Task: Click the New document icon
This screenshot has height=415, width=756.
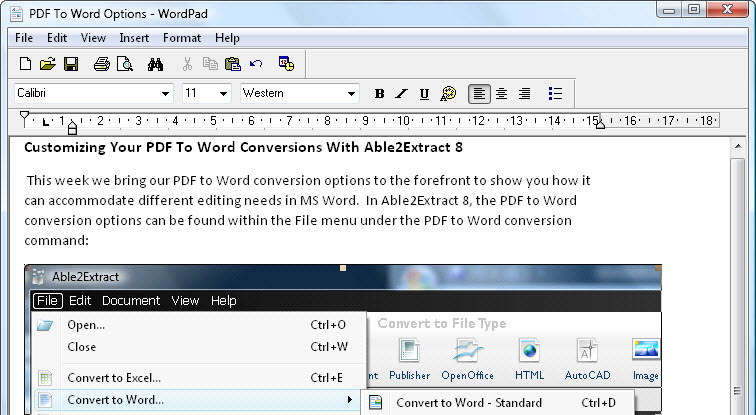Action: coord(25,64)
